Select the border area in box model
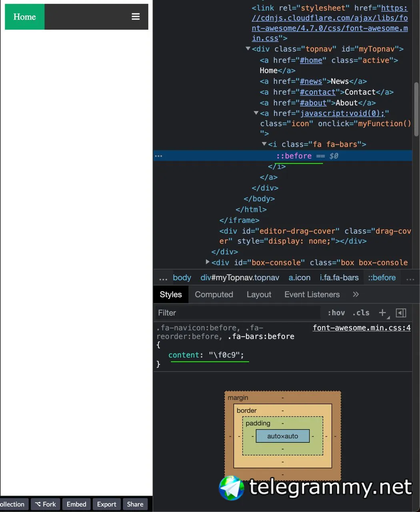This screenshot has height=512, width=420. click(246, 410)
